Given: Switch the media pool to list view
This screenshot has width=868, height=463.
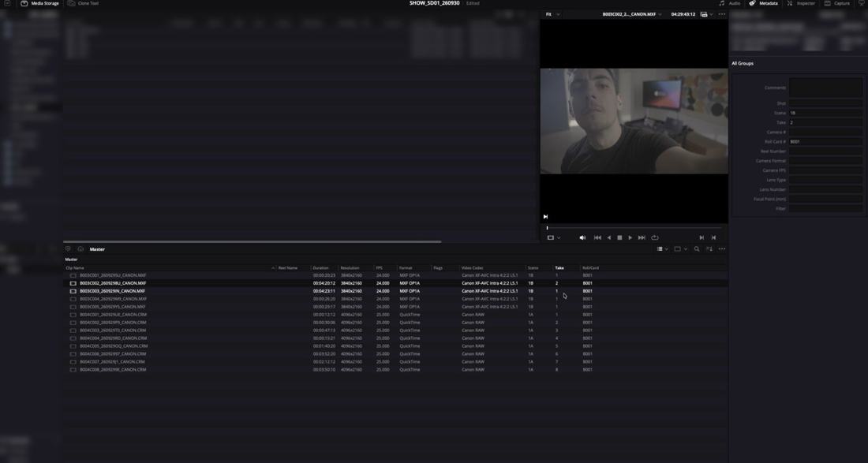Looking at the screenshot, I should coord(661,249).
